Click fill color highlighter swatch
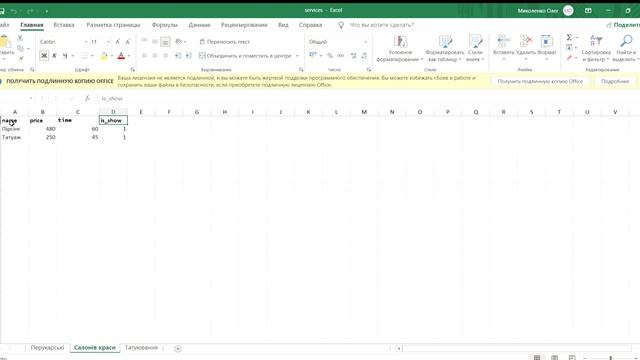Viewport: 640px width, 360px height. 104,56
